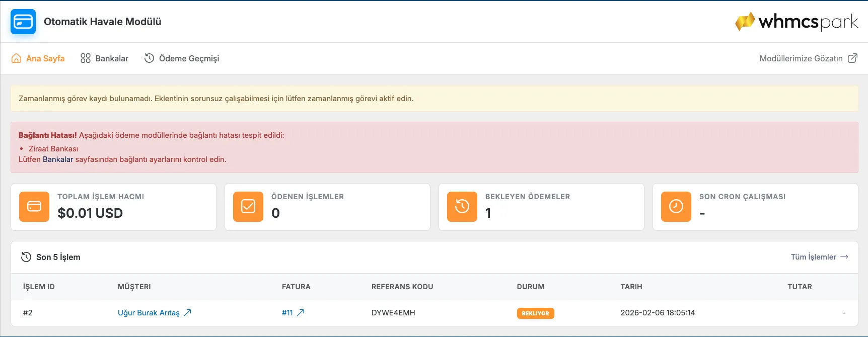Image resolution: width=868 pixels, height=337 pixels.
Task: Click the orange clock icon for Son Cron Çalışması
Action: tap(676, 207)
